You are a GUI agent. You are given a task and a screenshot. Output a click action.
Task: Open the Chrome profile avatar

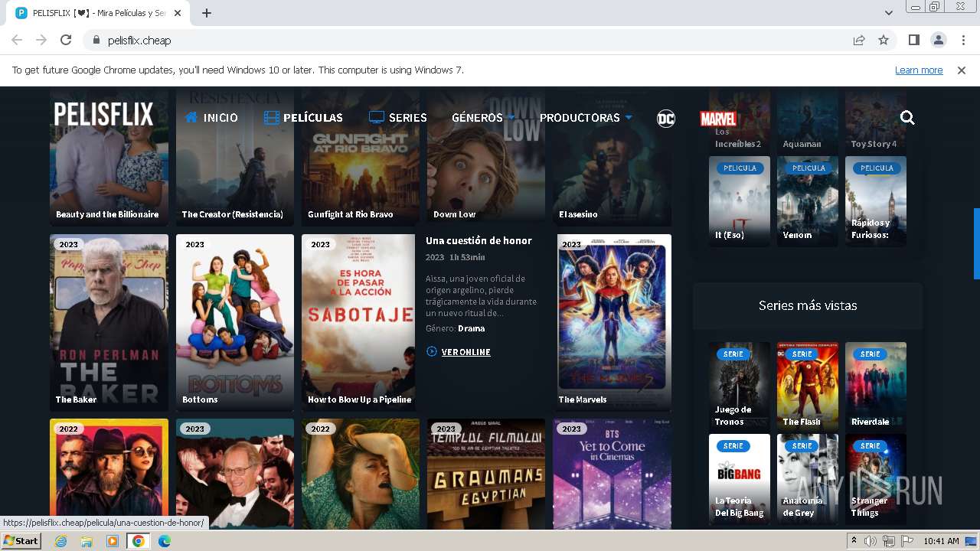938,40
